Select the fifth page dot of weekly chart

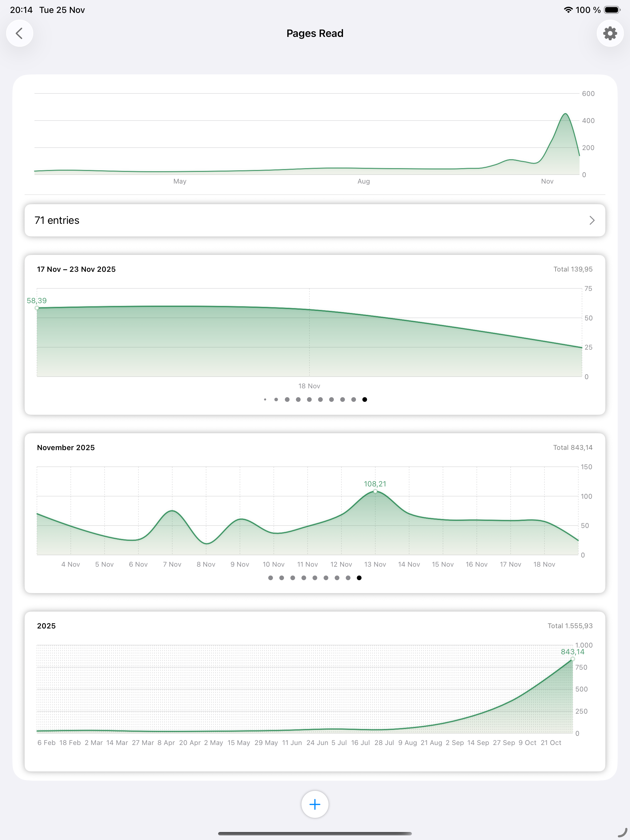pos(309,399)
